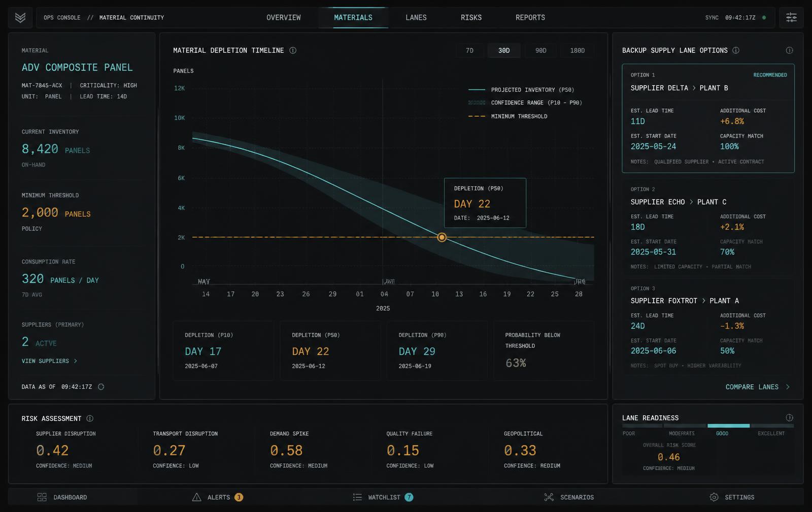Open the display settings sliders icon

[791, 18]
